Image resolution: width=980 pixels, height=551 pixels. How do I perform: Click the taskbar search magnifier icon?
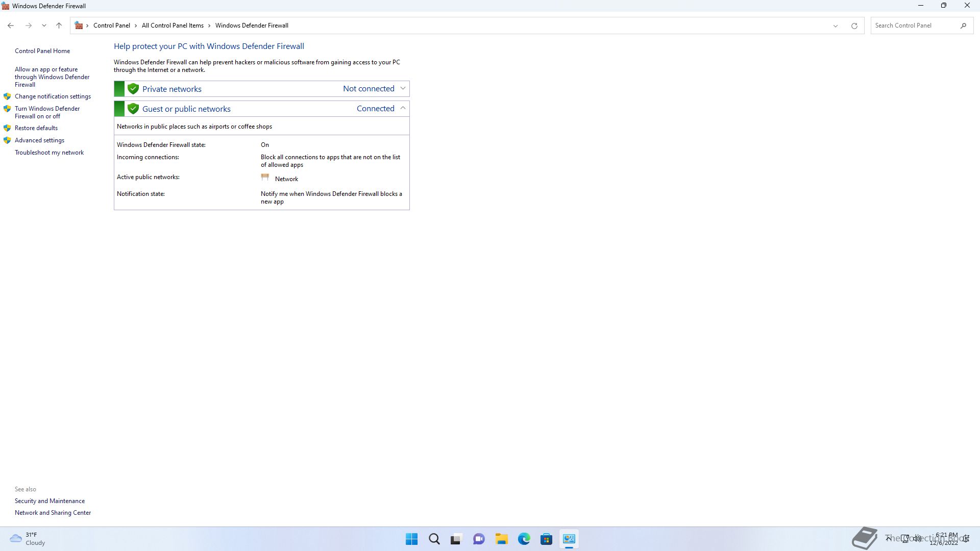(434, 539)
